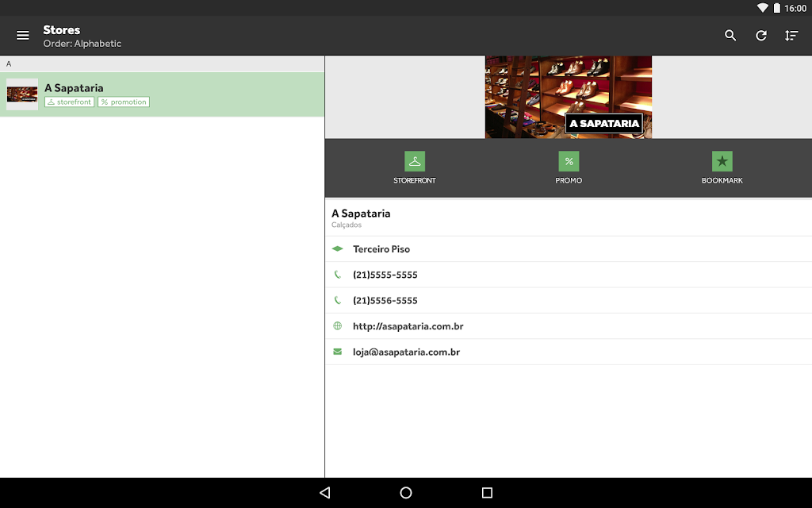Open the sort order options
Viewport: 812px width, 508px height.
point(791,36)
